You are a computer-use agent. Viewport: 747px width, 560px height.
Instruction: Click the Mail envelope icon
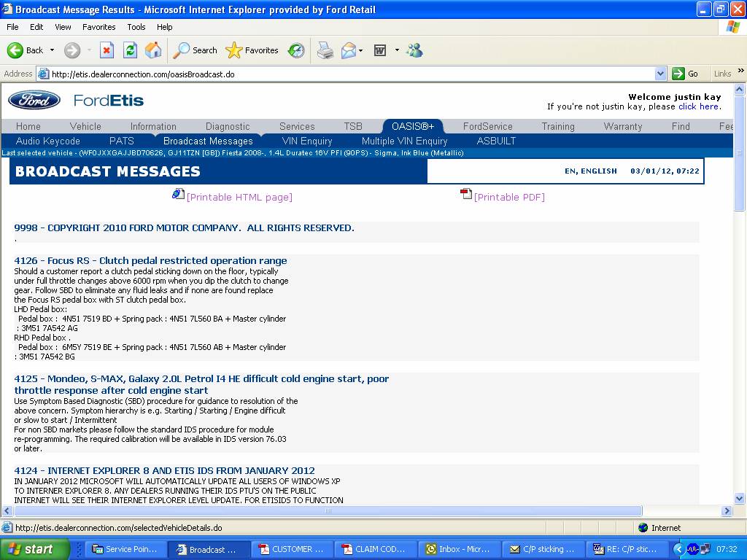coord(348,50)
